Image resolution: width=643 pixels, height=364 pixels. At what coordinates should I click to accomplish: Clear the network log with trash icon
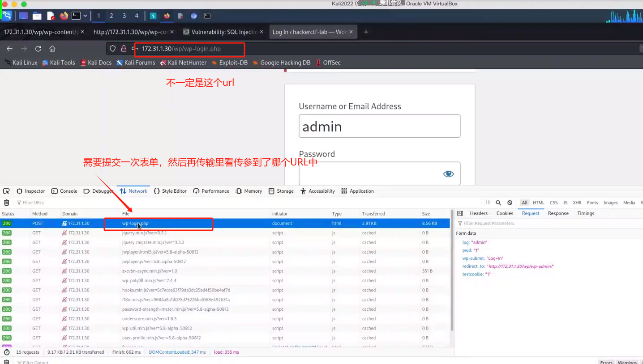6,203
